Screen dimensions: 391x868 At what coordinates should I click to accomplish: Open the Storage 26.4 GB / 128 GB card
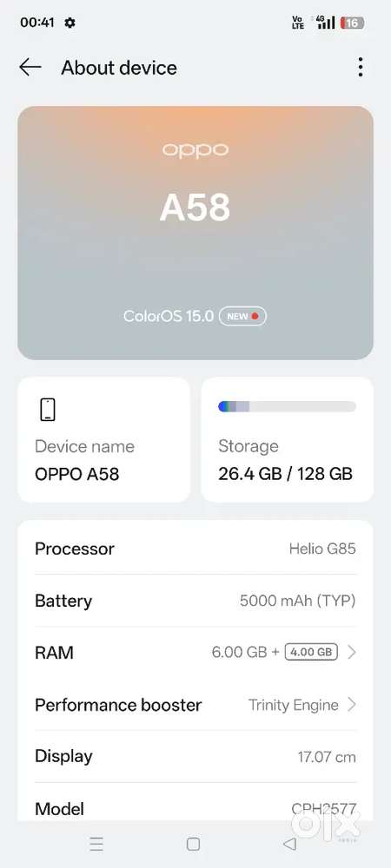click(x=287, y=439)
